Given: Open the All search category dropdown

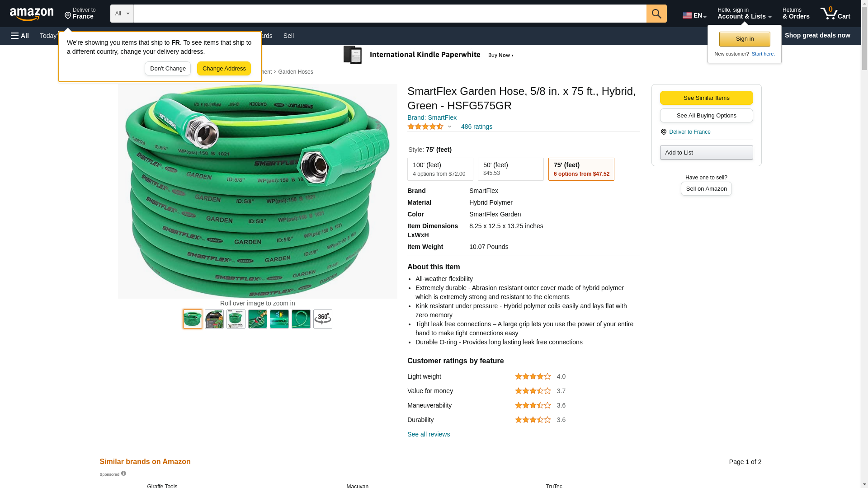Looking at the screenshot, I should tap(122, 14).
